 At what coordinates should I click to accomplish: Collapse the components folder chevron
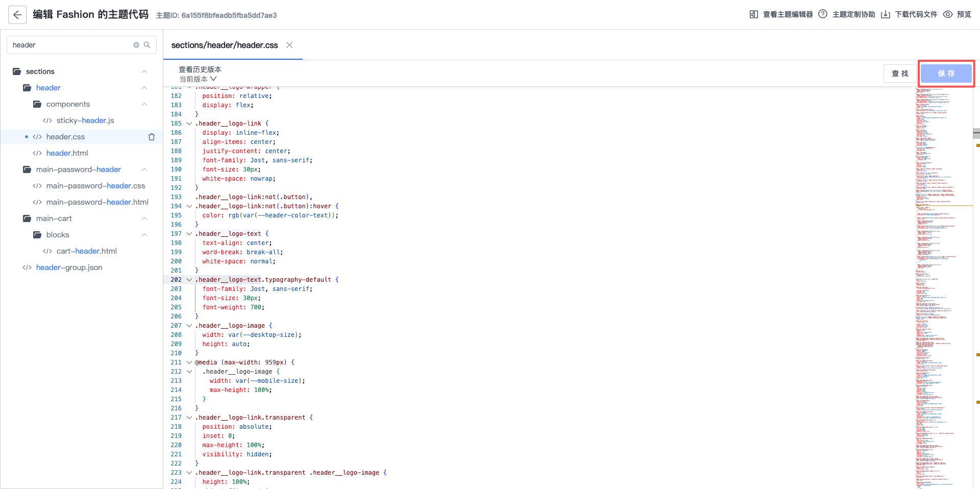(x=144, y=104)
